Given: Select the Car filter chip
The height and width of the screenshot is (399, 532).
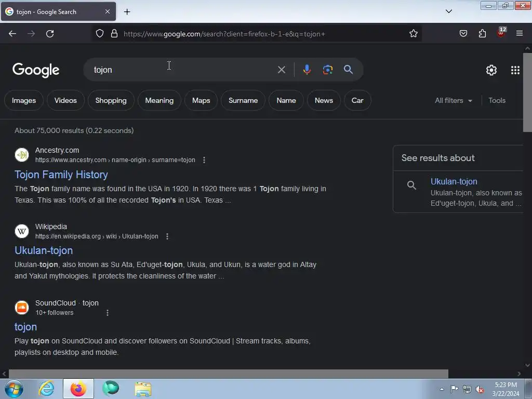Looking at the screenshot, I should (x=357, y=100).
